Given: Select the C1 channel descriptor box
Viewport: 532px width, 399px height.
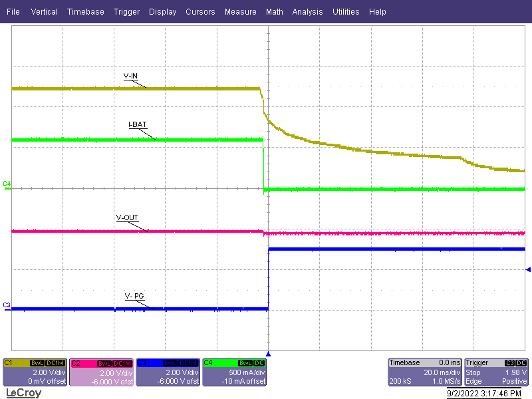Looking at the screenshot, I should [x=35, y=374].
